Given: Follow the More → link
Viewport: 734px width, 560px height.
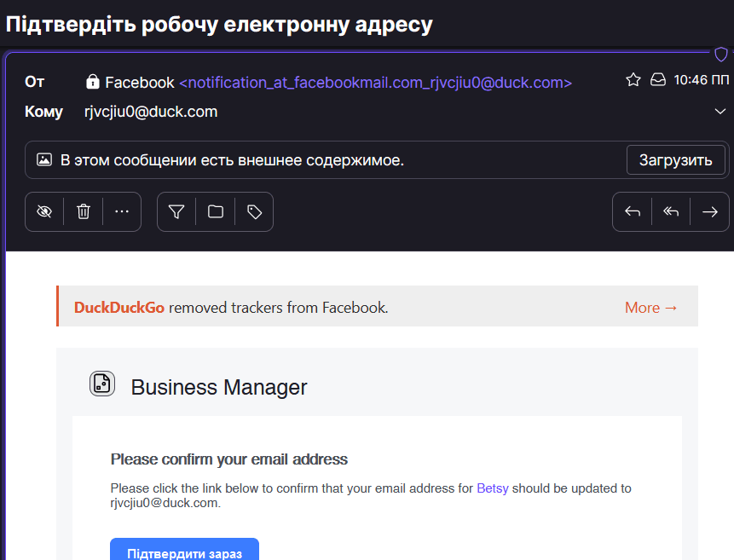Looking at the screenshot, I should point(650,308).
